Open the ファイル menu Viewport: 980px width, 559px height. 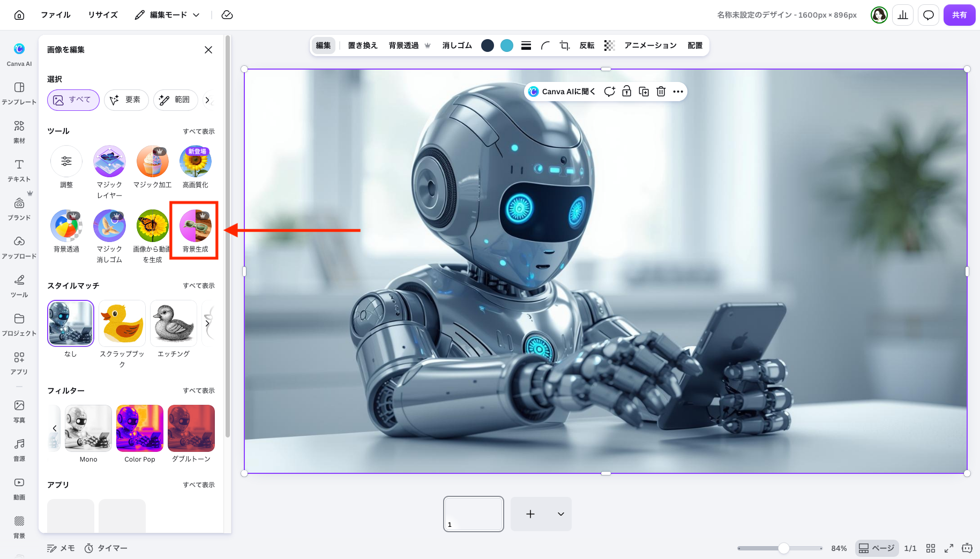click(x=56, y=15)
